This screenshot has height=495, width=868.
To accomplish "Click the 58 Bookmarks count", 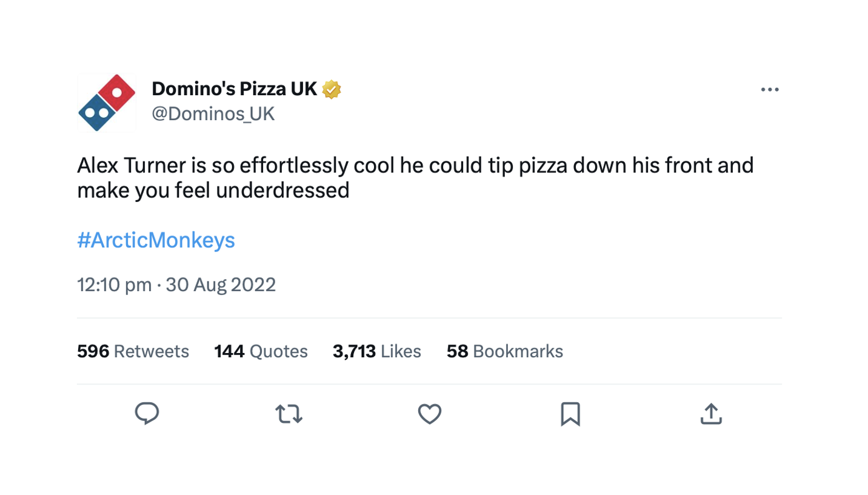I will (504, 351).
